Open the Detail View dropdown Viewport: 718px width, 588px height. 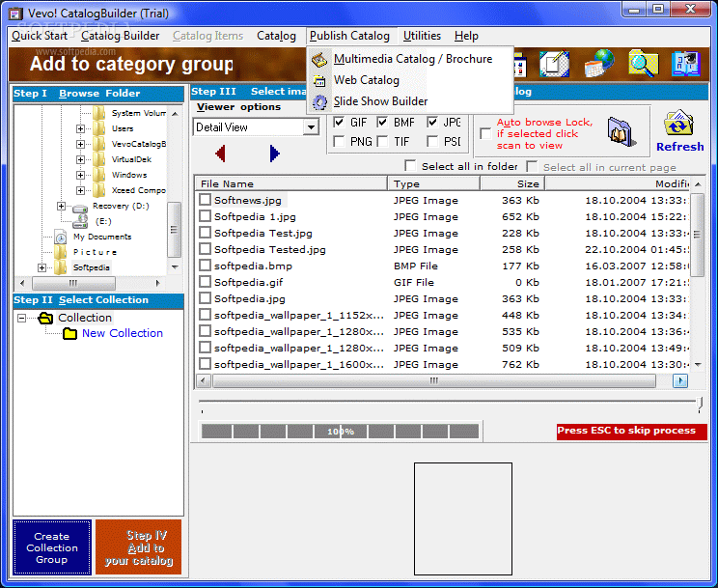pyautogui.click(x=311, y=126)
